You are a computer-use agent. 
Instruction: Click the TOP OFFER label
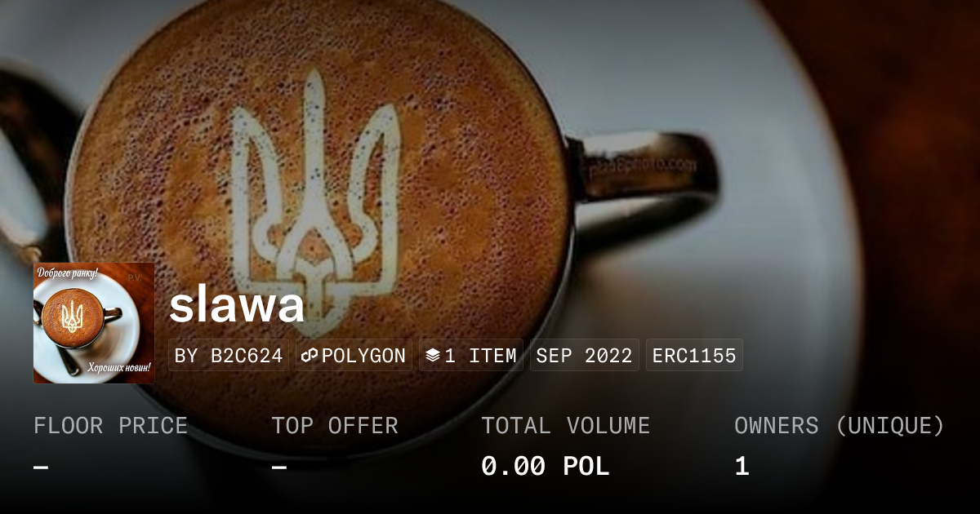[x=335, y=426]
